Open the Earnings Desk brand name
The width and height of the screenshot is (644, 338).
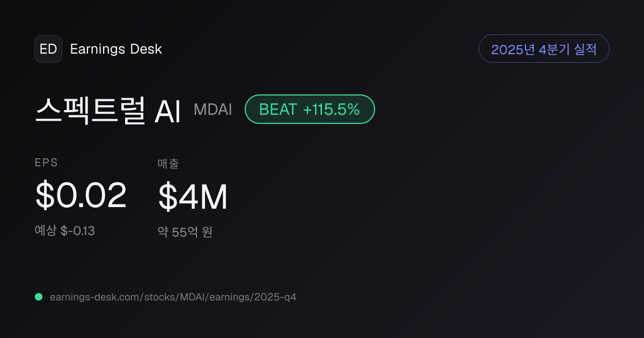tap(116, 49)
